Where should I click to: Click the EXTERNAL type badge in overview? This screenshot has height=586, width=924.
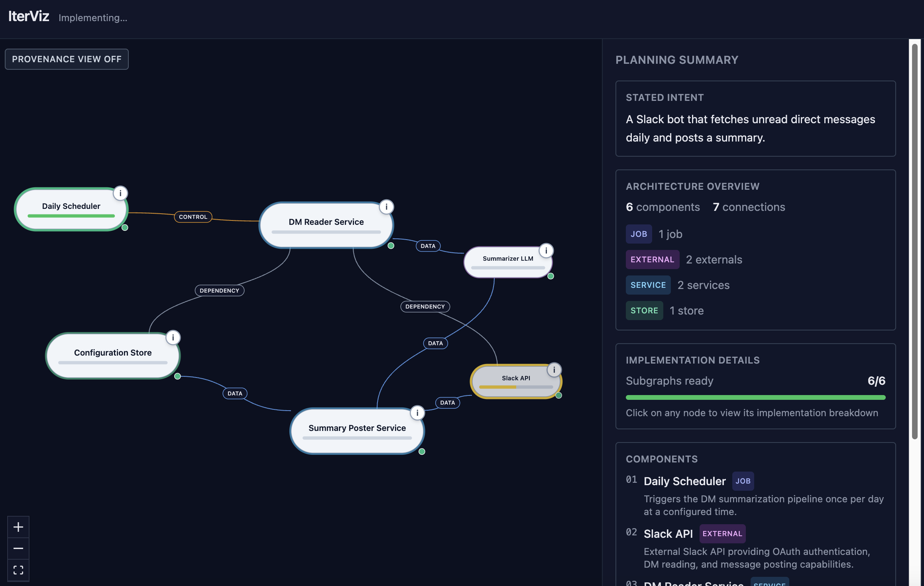point(652,260)
